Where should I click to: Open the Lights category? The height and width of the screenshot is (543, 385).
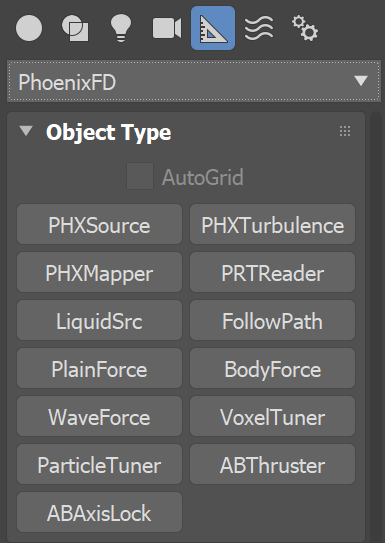point(121,28)
